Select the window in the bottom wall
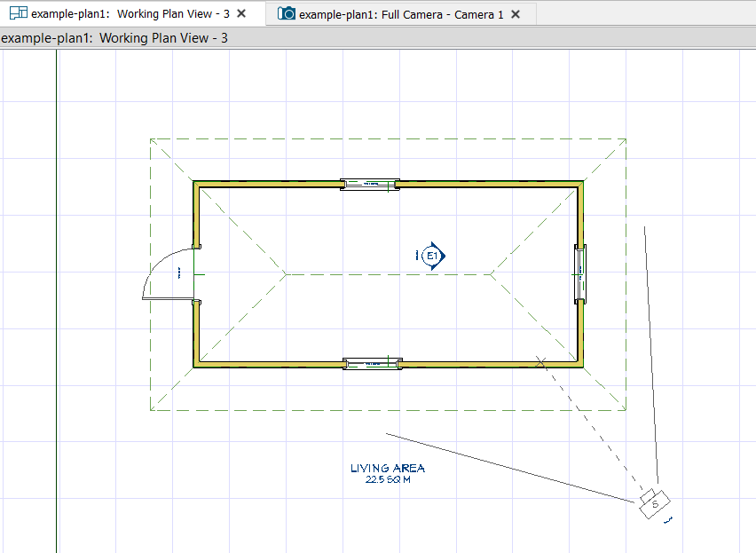 372,364
